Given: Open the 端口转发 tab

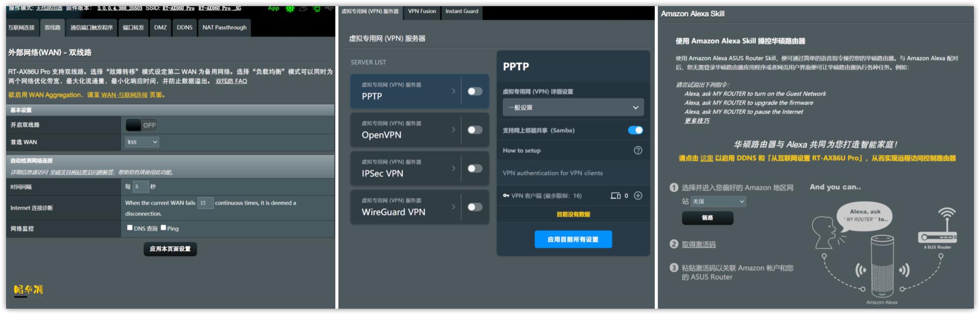Looking at the screenshot, I should (x=133, y=28).
